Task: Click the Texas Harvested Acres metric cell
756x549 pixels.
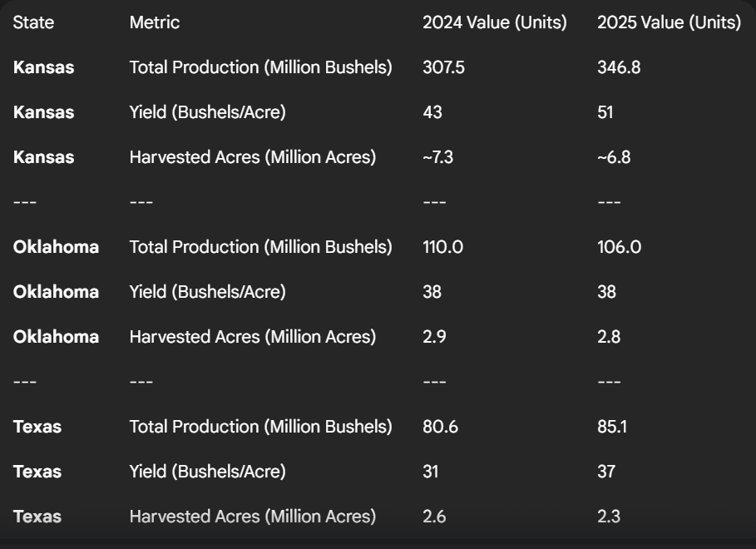Action: (252, 517)
